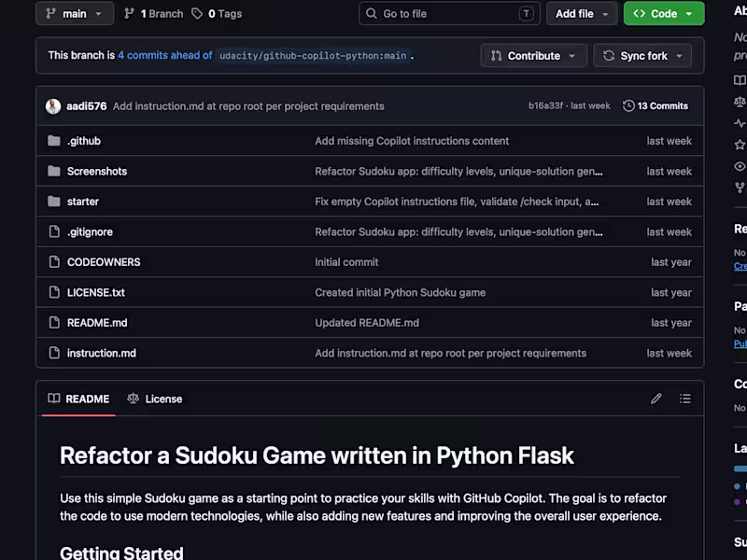The image size is (747, 560).
Task: Click the 'last week' date in .github row
Action: pyautogui.click(x=669, y=141)
